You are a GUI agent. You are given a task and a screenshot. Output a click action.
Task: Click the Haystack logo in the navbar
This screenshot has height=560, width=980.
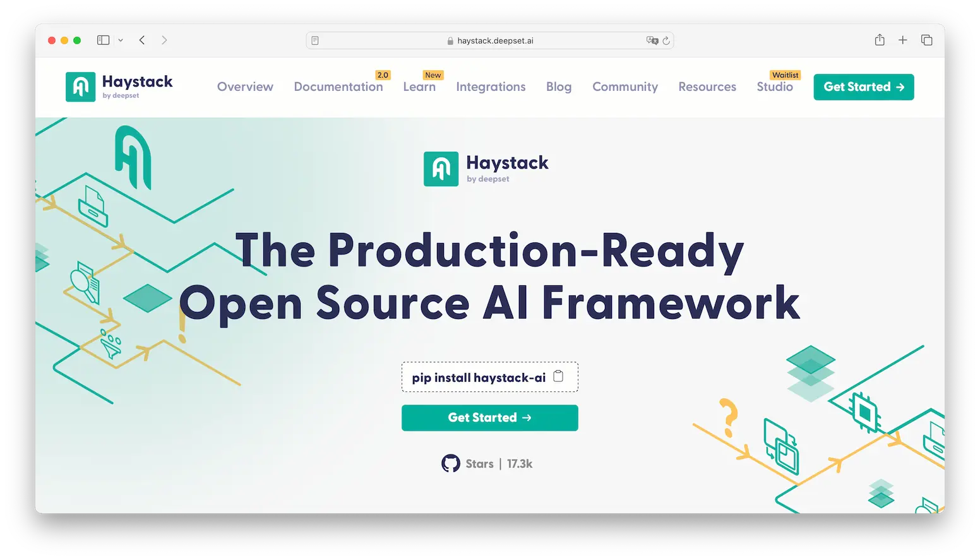point(119,86)
